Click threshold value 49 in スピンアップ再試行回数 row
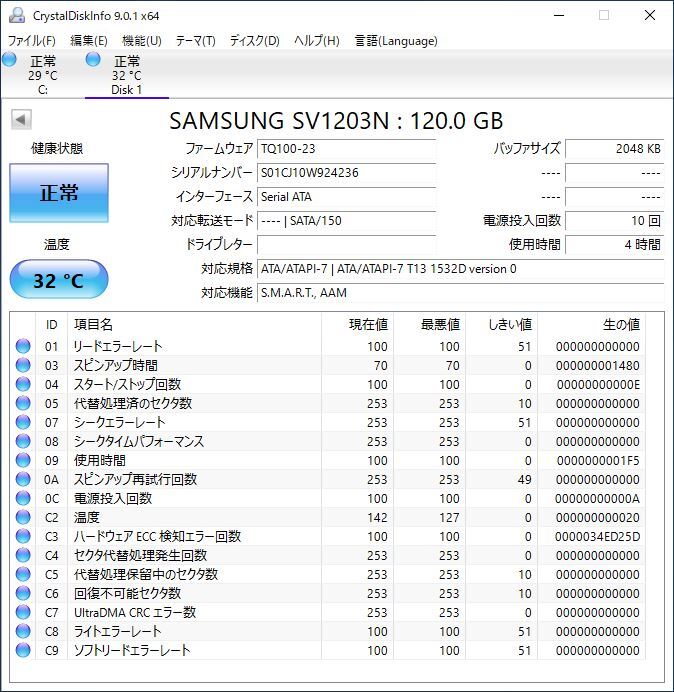 524,479
